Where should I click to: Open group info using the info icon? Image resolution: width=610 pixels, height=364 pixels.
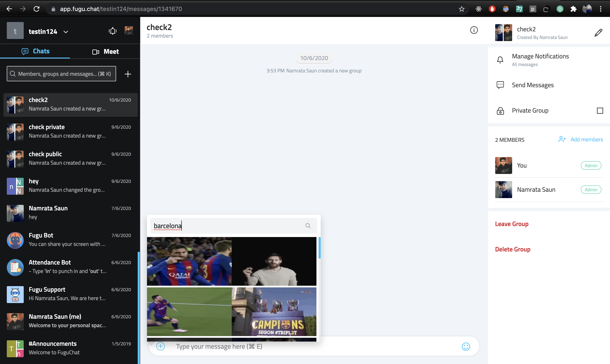474,30
